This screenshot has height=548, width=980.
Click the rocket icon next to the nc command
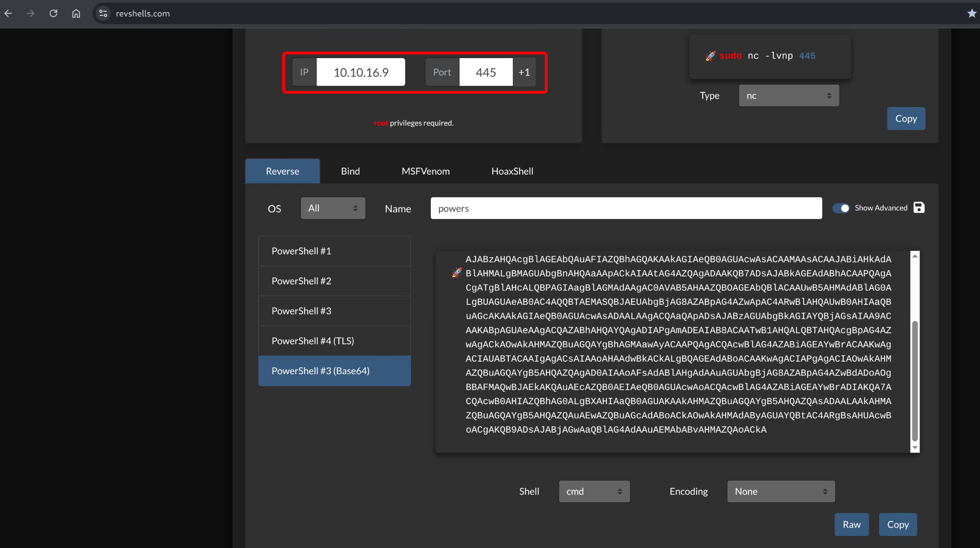tap(710, 56)
